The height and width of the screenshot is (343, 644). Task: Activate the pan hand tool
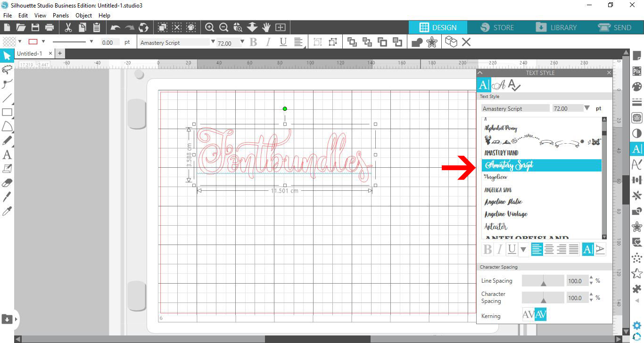point(266,27)
